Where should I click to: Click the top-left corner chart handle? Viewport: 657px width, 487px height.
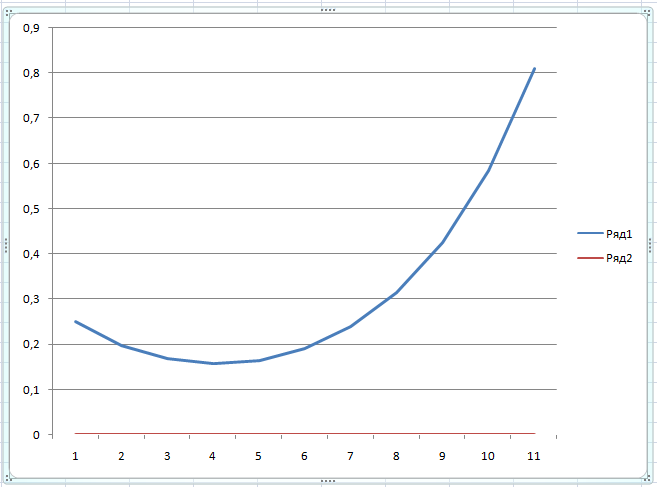click(8, 13)
